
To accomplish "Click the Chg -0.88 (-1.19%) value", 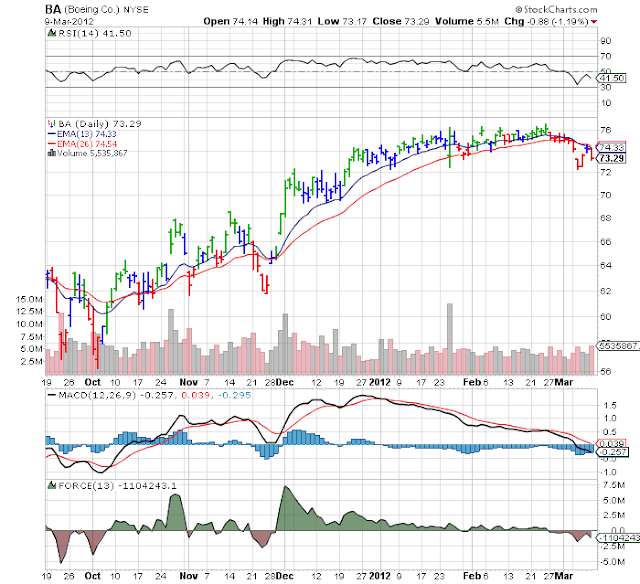I will (546, 21).
